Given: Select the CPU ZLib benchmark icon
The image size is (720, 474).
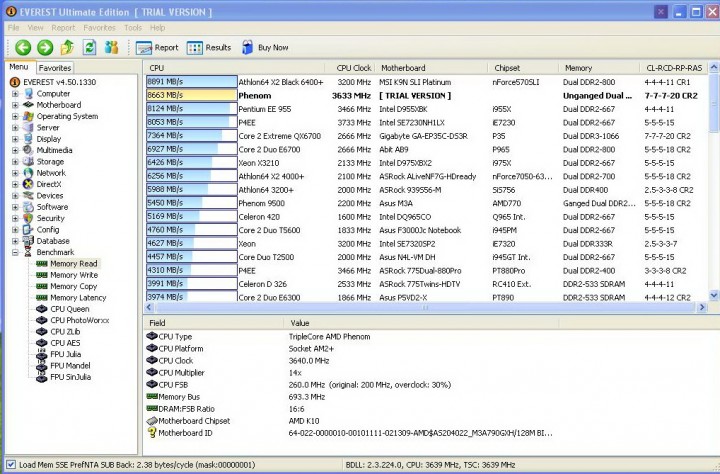Looking at the screenshot, I should point(42,332).
